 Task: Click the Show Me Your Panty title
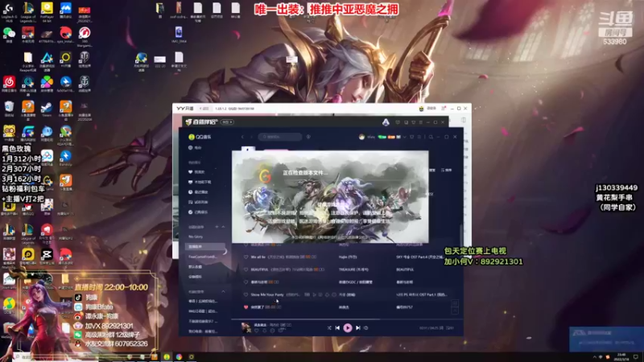coord(267,294)
